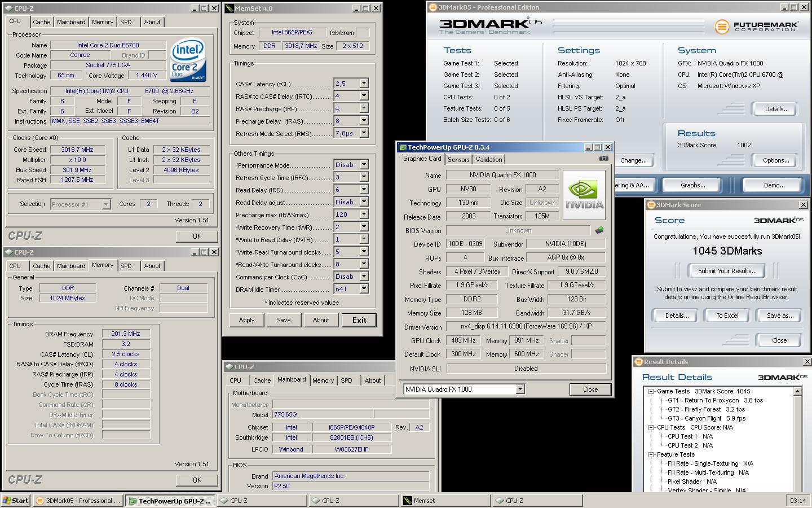Click Submit Your Results button

[727, 271]
